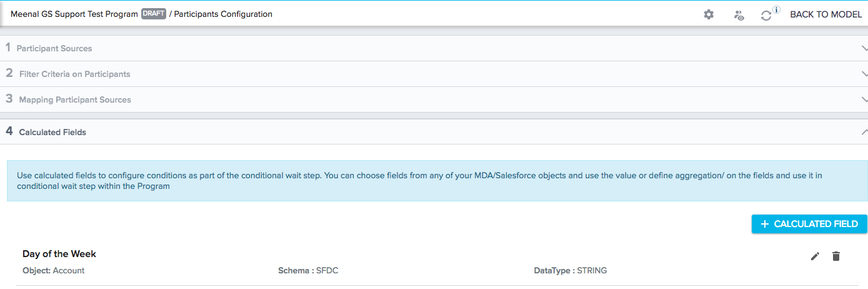
Task: Collapse Calculated Fields using the up chevron
Action: 864,132
